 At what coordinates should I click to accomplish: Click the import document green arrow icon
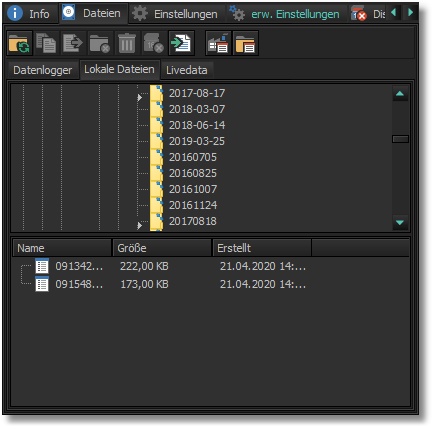pyautogui.click(x=181, y=43)
